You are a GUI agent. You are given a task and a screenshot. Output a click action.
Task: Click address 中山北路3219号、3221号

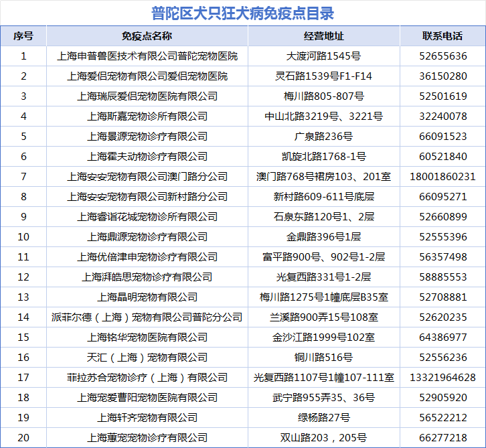pyautogui.click(x=324, y=117)
